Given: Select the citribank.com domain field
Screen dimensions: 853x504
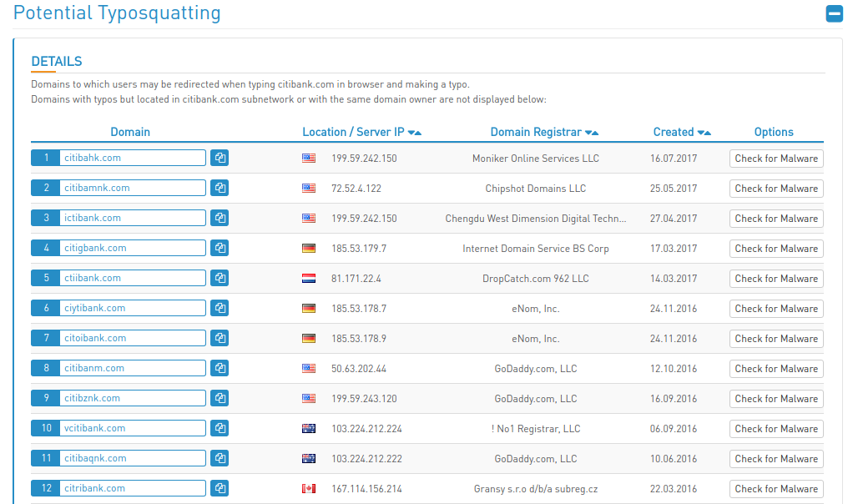Looking at the screenshot, I should pos(132,488).
